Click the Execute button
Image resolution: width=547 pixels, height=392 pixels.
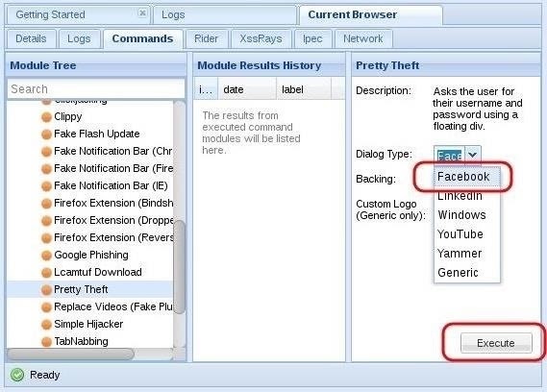coord(496,343)
